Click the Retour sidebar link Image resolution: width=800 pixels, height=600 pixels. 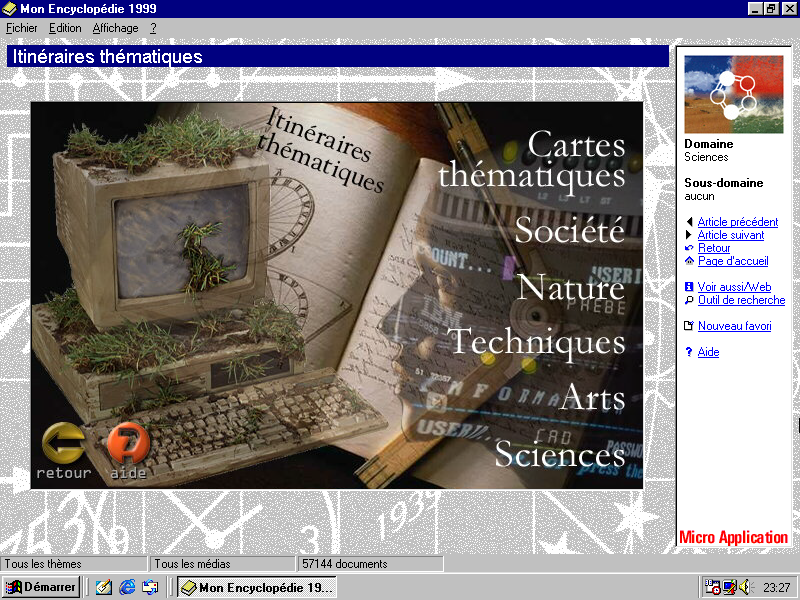714,248
